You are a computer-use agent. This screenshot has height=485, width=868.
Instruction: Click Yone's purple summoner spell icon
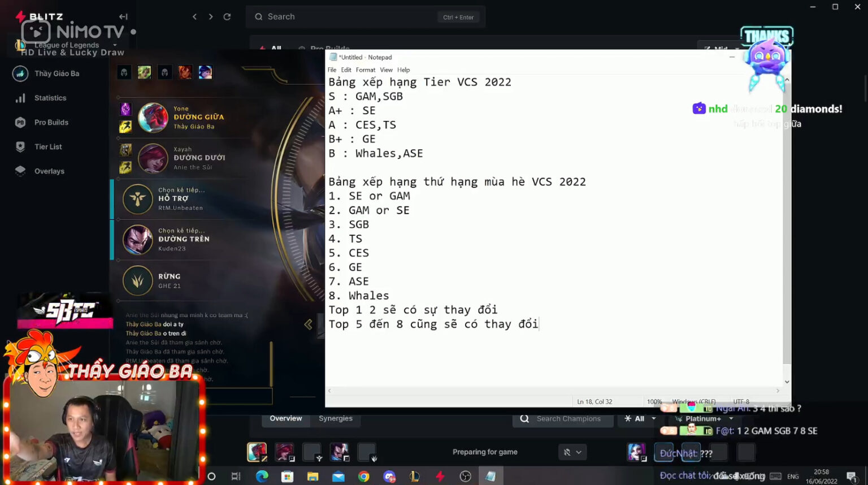pos(125,109)
